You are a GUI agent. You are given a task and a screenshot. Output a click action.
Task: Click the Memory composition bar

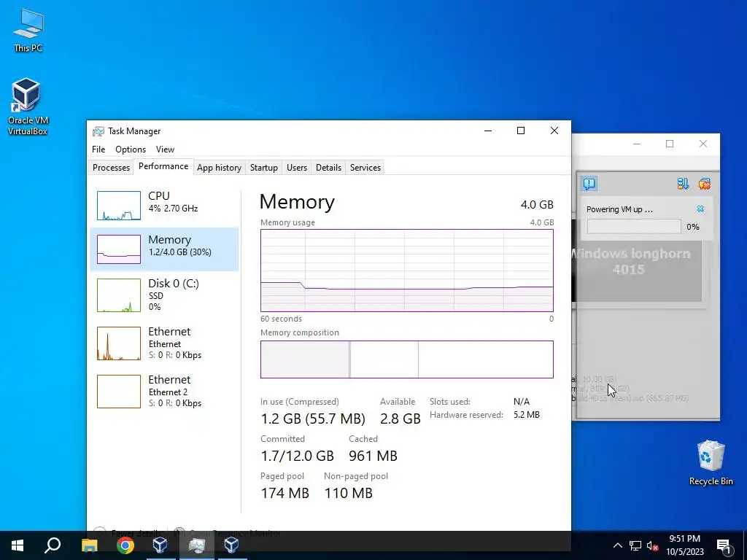point(407,359)
